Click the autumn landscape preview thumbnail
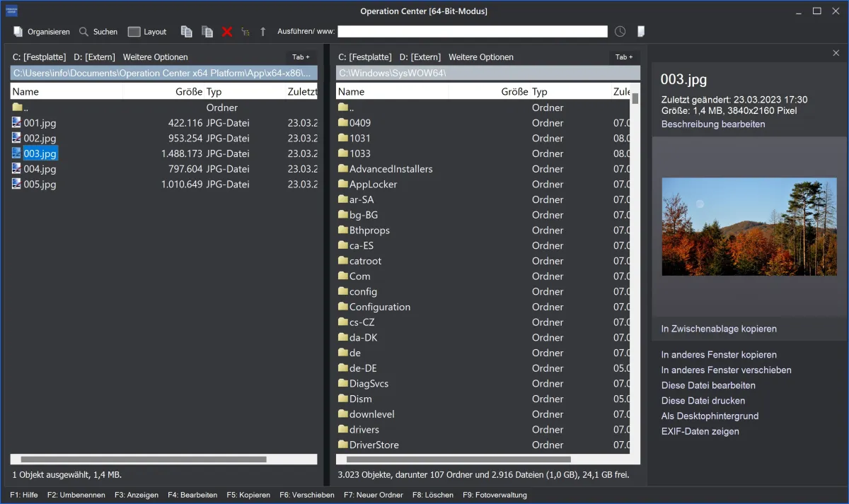 point(749,226)
